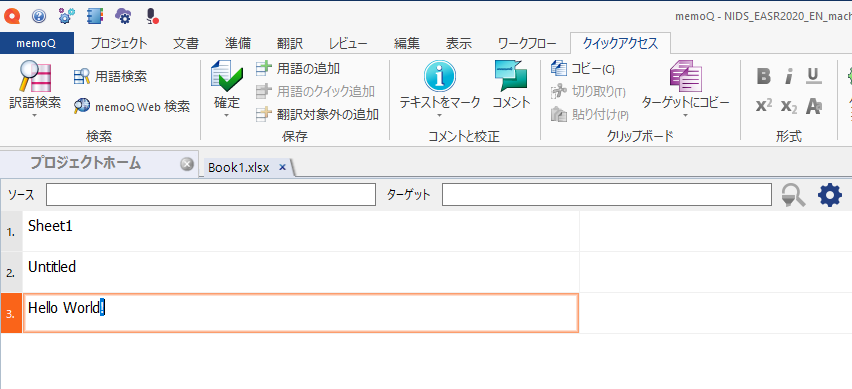Click the ターゲット filter input field

coord(606,194)
